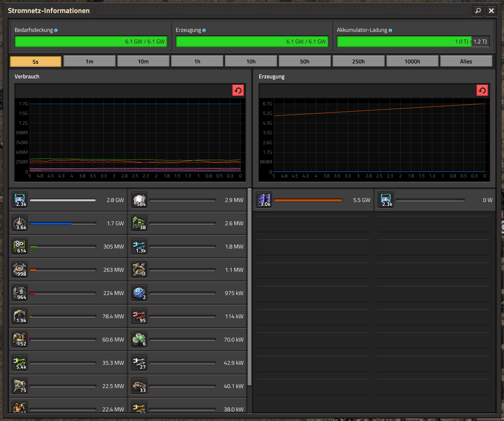Click the Erzeugung heading above right graph

271,76
